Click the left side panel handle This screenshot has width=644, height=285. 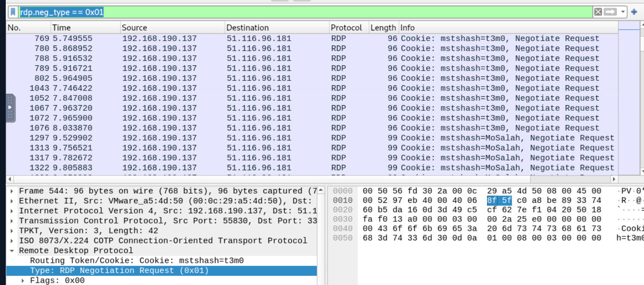tap(11, 108)
